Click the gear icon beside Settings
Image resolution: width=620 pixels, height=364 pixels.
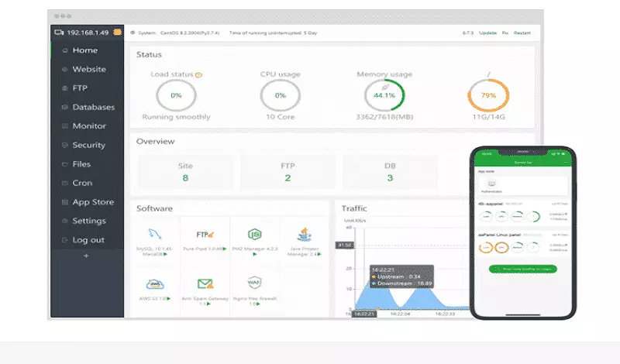(x=65, y=221)
